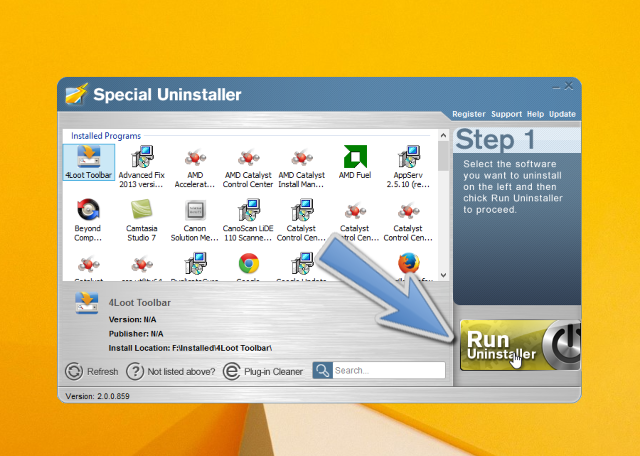Image resolution: width=640 pixels, height=456 pixels.
Task: Click the program list scroll-up arrow
Action: tap(443, 135)
